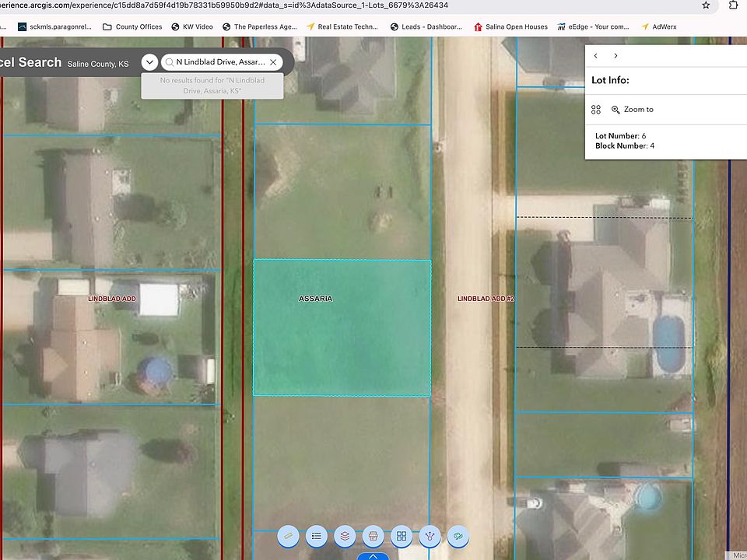
Task: Open the basemap gallery grid tool
Action: [x=402, y=536]
